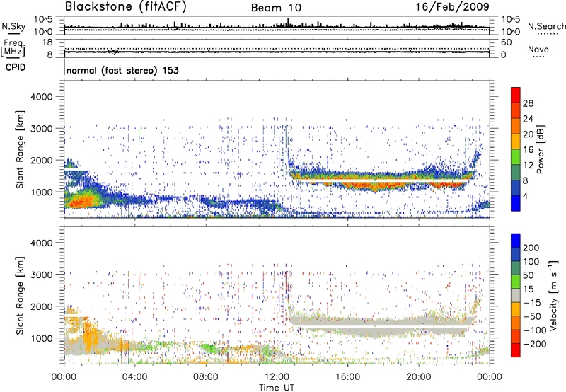Image resolution: width=566 pixels, height=392 pixels.
Task: Click the "16:00" time axis tick label
Action: [x=347, y=377]
